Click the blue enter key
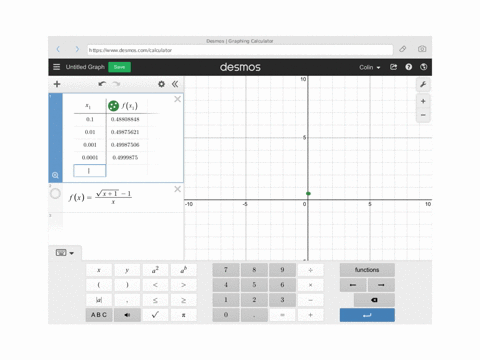This screenshot has width=480, height=360. [x=367, y=315]
